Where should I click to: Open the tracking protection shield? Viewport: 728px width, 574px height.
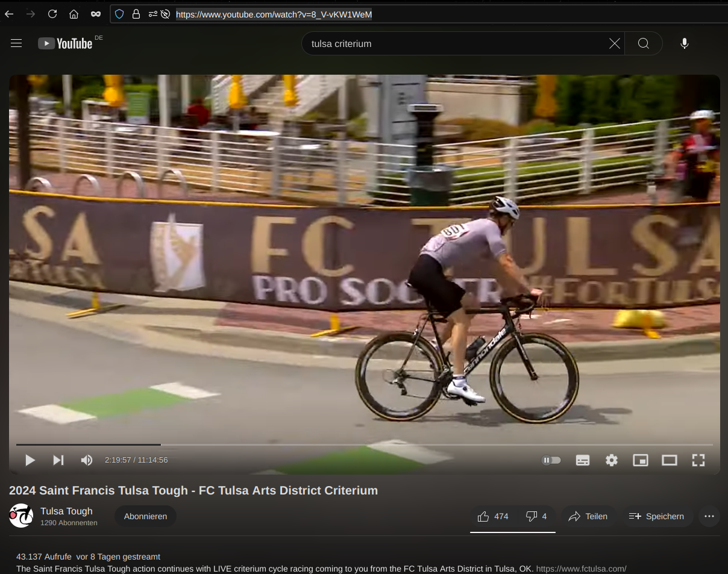119,14
